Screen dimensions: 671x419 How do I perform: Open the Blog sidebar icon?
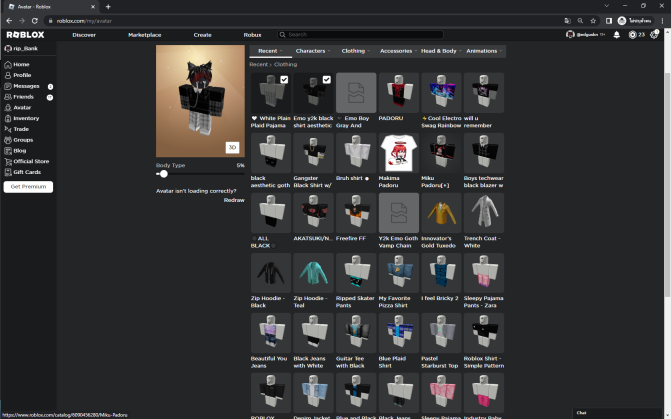click(x=8, y=151)
